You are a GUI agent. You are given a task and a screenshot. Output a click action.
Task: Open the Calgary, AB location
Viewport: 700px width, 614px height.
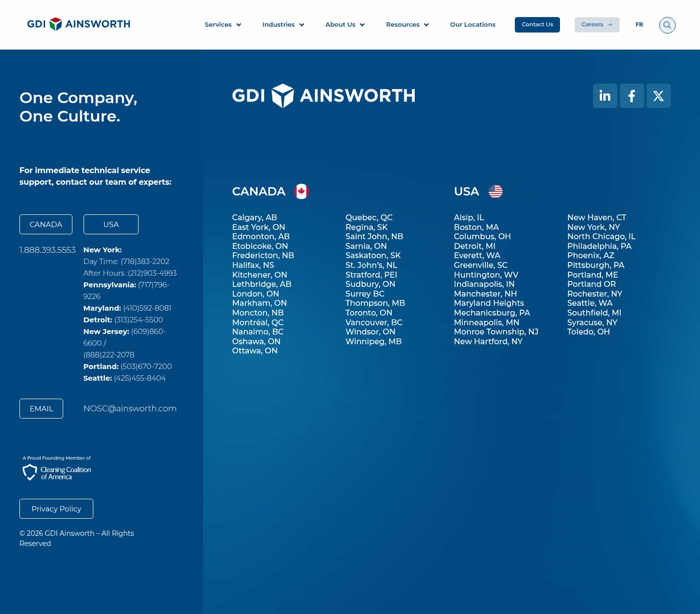[x=254, y=217]
